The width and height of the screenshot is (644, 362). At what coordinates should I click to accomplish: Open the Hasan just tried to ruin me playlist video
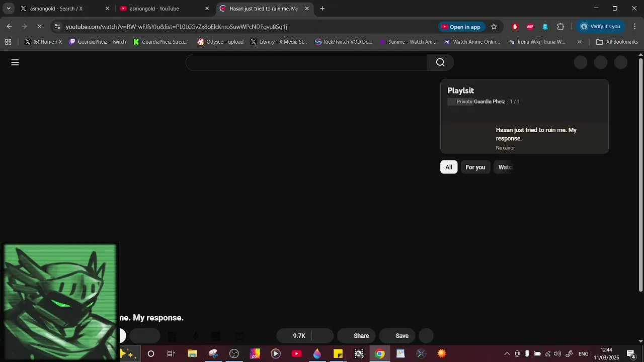pos(524,138)
